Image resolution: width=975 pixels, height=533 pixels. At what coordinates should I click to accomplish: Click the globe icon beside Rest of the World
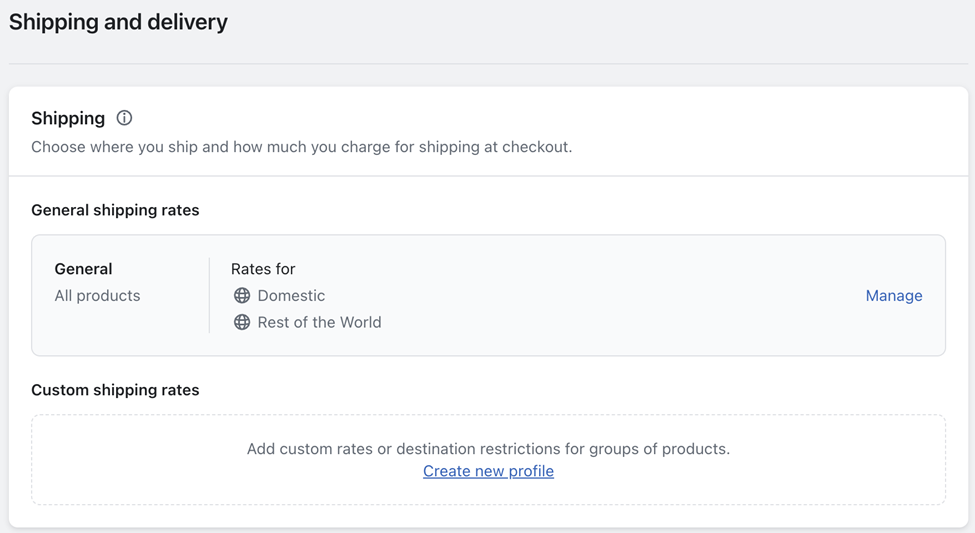pos(242,322)
